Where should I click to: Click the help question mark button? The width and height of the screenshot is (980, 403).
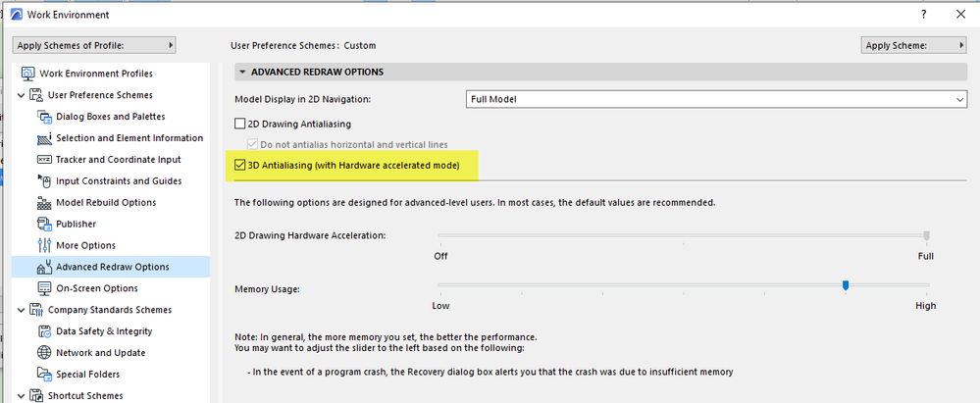tap(924, 15)
